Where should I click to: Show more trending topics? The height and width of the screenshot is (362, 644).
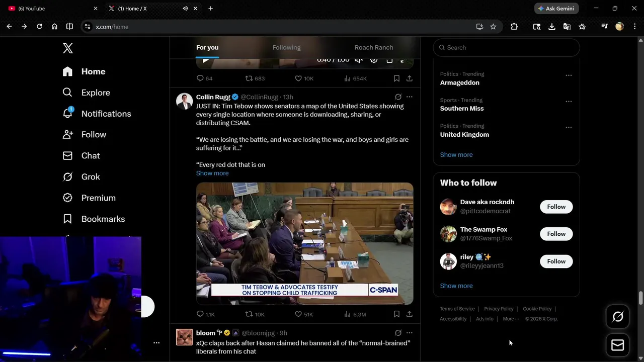point(456,155)
